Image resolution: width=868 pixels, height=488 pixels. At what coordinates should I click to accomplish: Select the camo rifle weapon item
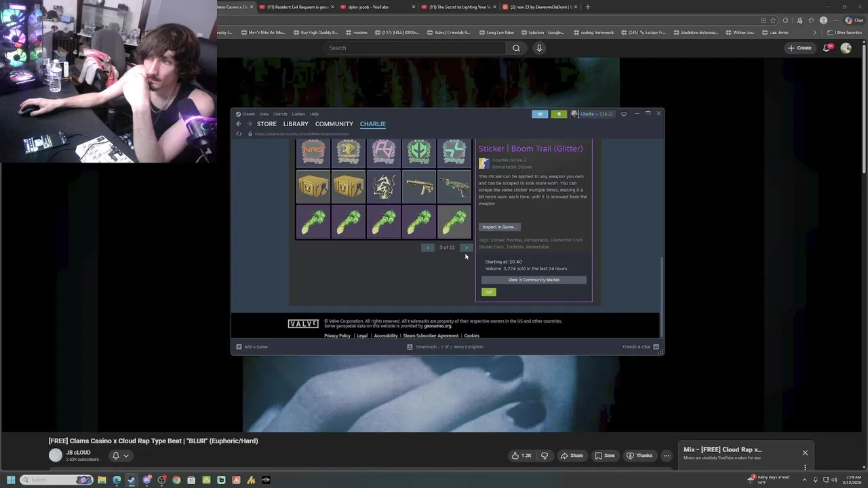point(454,187)
